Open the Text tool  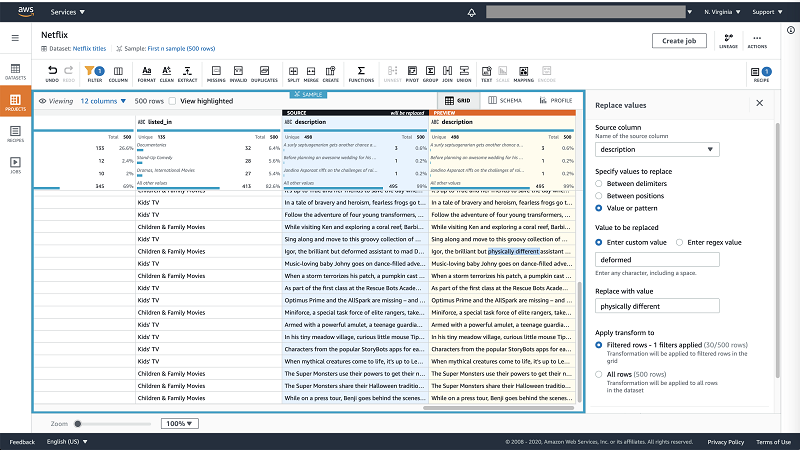(487, 73)
